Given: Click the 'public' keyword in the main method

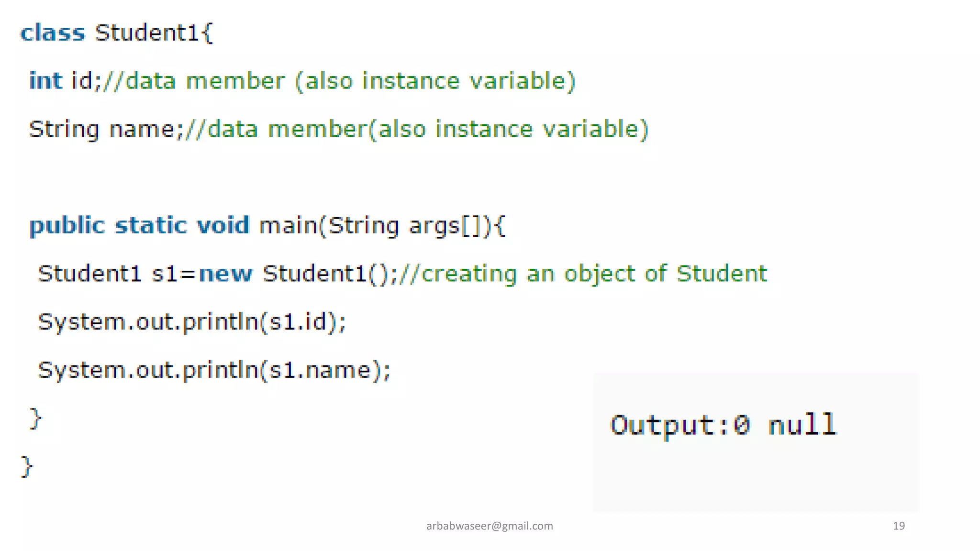Looking at the screenshot, I should click(x=67, y=226).
